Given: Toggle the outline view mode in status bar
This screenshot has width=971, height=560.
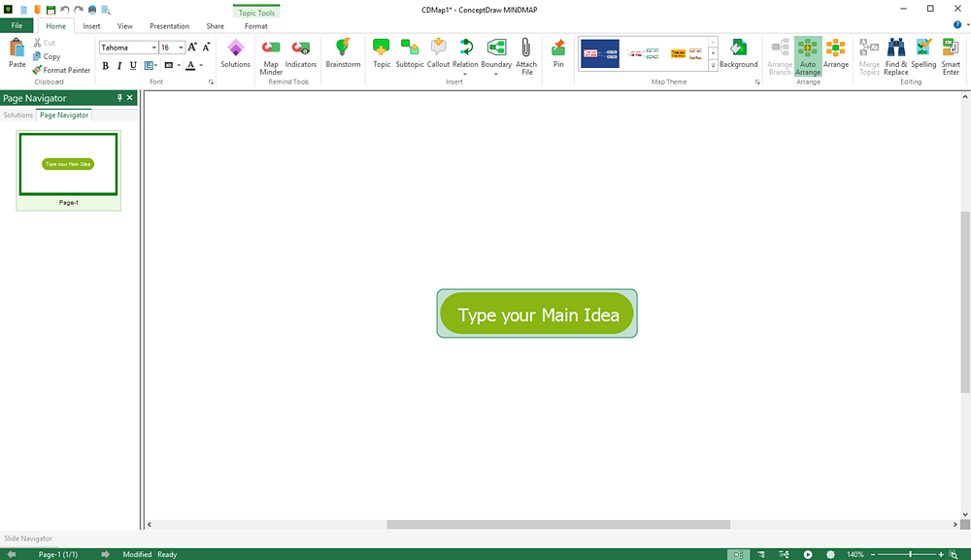Looking at the screenshot, I should click(x=761, y=554).
